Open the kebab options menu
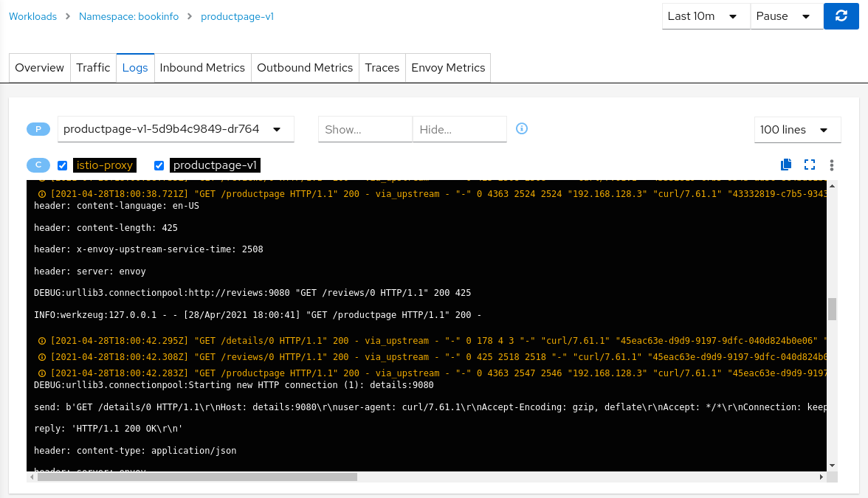The image size is (868, 498). 832,165
